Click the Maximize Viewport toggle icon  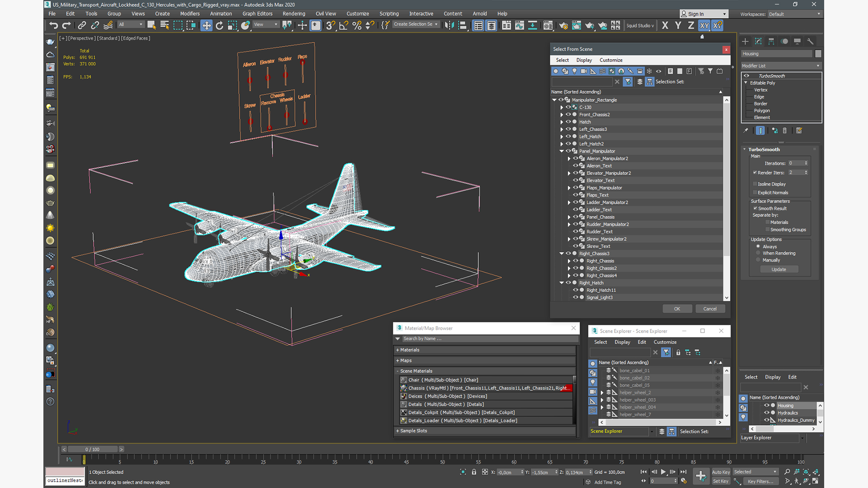(x=816, y=481)
